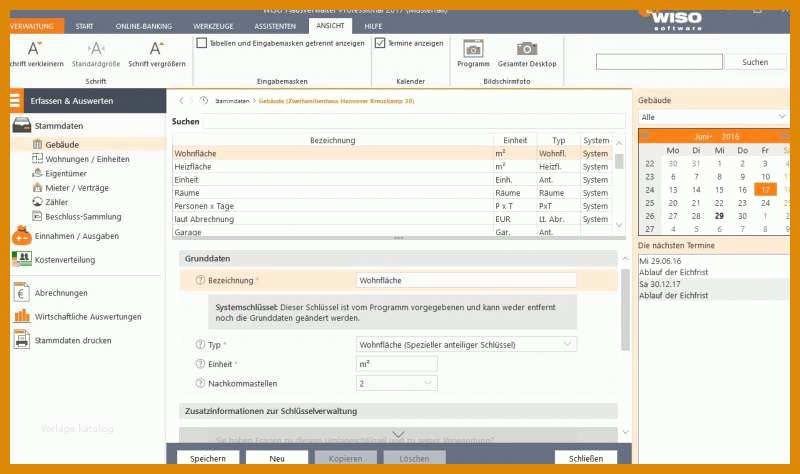Screen dimensions: 800x474
Task: Open Kostenverteilung icon
Action: click(22, 259)
